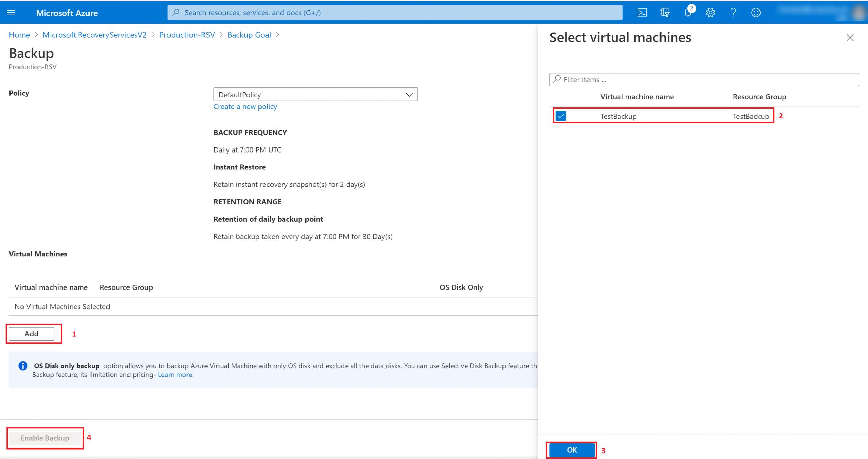
Task: Click the info icon beside OS Disk only backup
Action: tap(23, 366)
